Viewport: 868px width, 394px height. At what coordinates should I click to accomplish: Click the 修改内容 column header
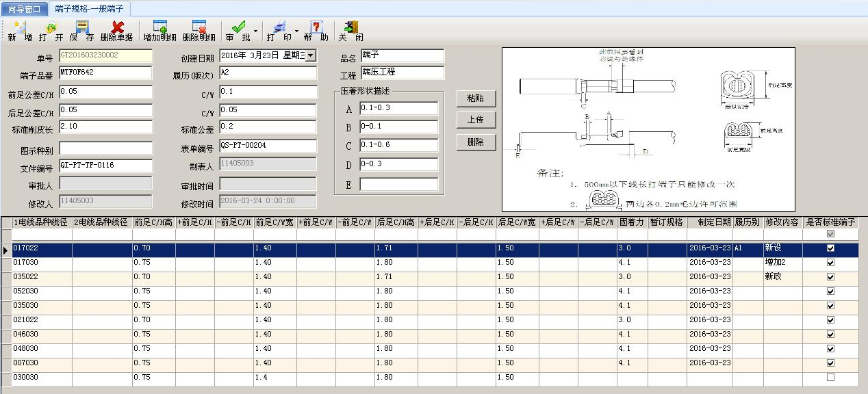pyautogui.click(x=782, y=222)
